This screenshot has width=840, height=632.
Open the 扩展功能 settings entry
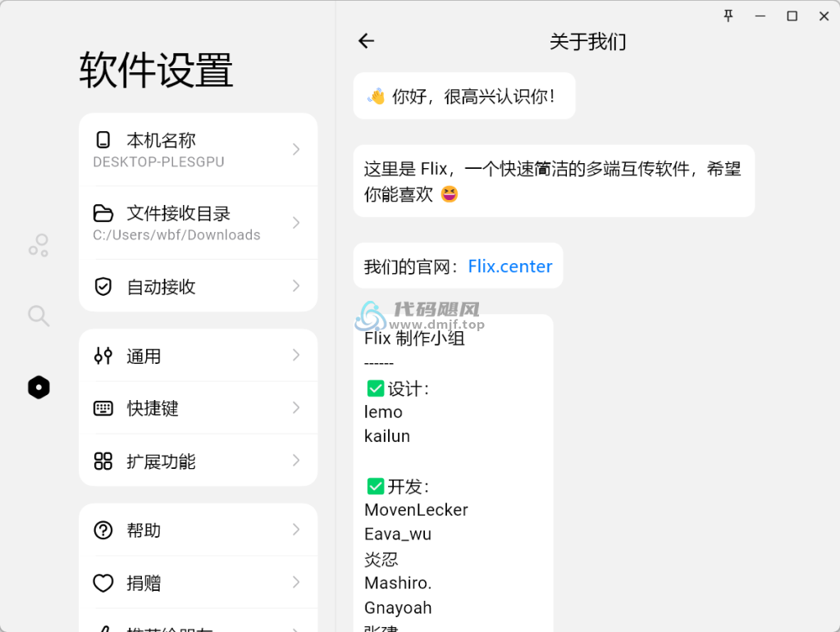pyautogui.click(x=199, y=461)
